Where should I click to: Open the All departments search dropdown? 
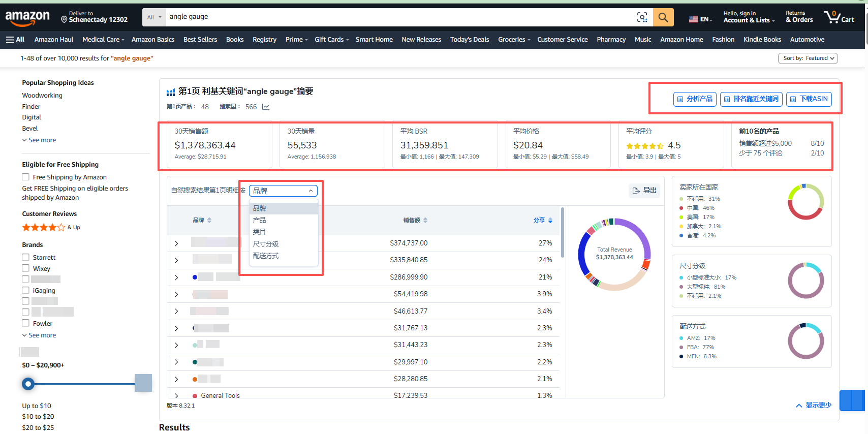(x=154, y=17)
